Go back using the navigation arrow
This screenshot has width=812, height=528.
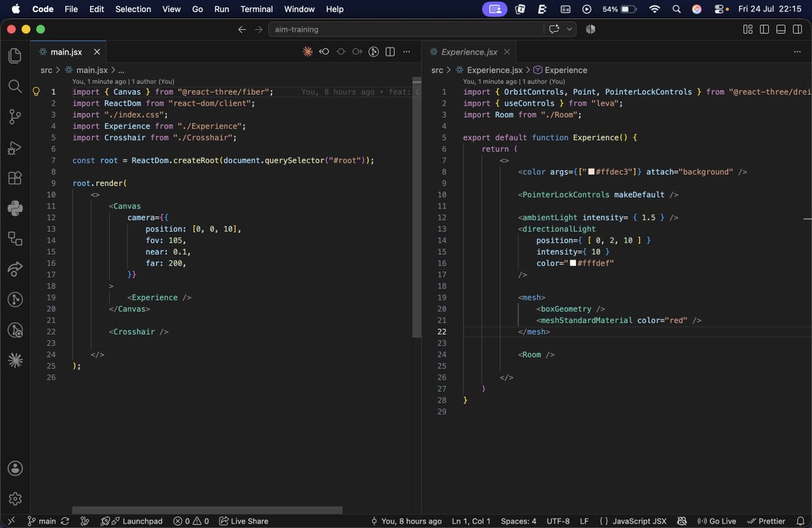click(242, 29)
